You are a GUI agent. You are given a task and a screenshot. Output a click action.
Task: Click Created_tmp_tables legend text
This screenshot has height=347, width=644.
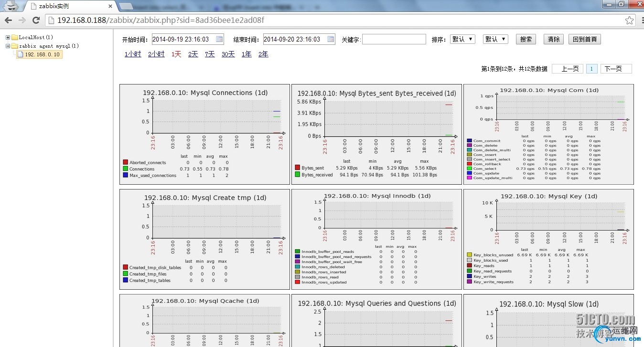coord(150,280)
